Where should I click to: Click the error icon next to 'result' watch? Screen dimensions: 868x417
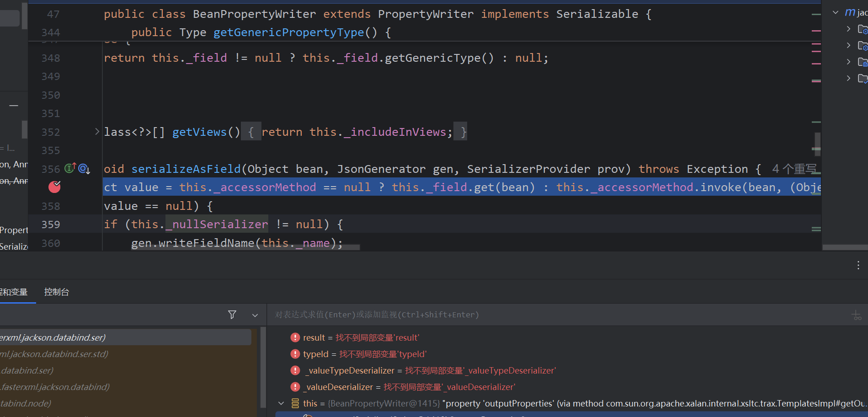tap(295, 337)
